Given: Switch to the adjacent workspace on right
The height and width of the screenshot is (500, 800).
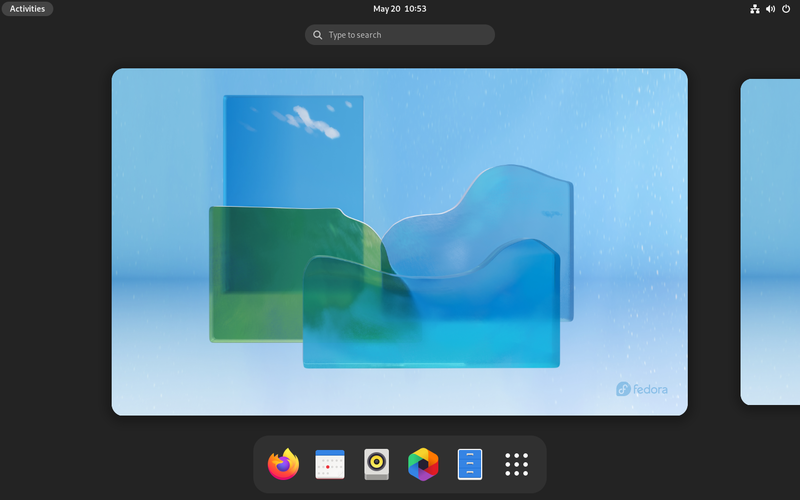Looking at the screenshot, I should [x=770, y=242].
